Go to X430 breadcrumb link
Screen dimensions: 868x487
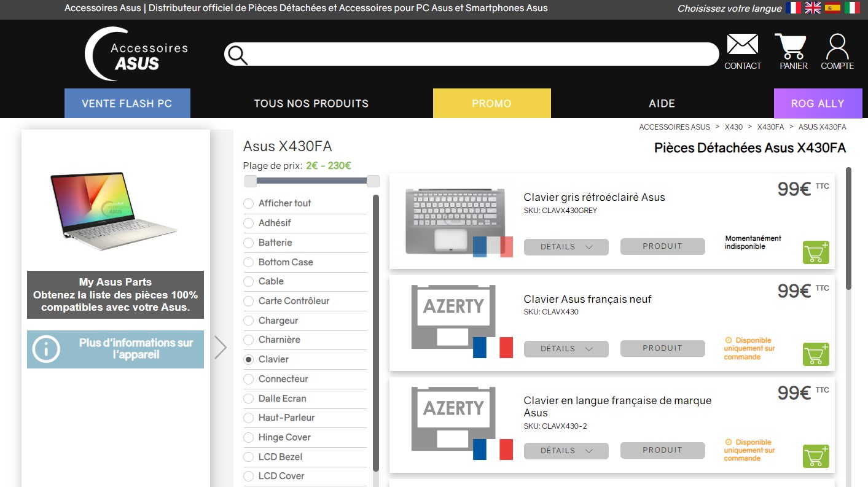tap(733, 127)
